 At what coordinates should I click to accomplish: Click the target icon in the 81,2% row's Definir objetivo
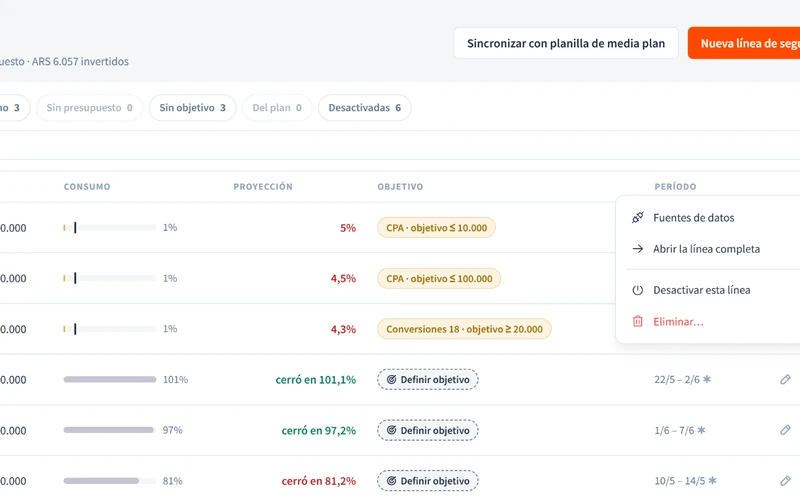click(x=391, y=481)
